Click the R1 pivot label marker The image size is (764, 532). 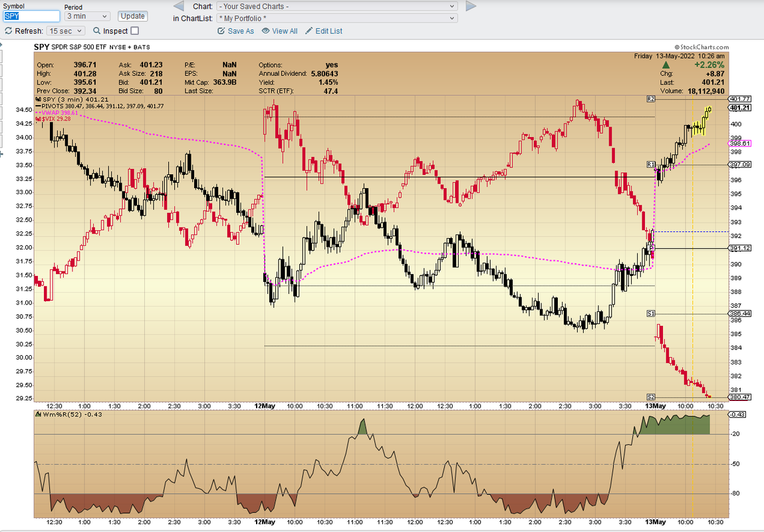pos(650,164)
